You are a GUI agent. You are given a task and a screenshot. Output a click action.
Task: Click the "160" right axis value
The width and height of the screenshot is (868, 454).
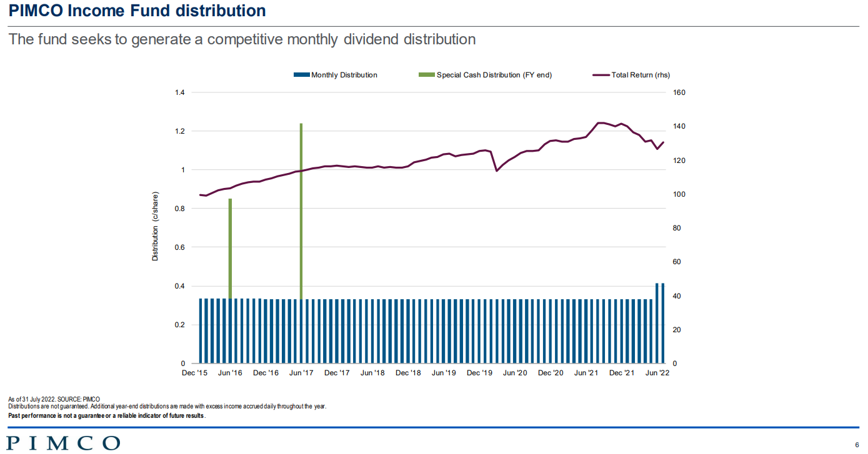point(679,93)
